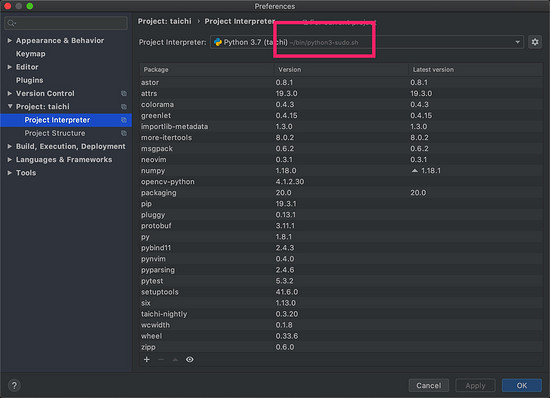Select the pip package row
The image size is (550, 398).
(341, 204)
